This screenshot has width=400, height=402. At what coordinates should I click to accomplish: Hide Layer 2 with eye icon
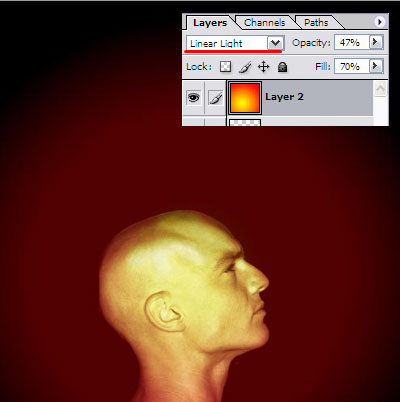[x=194, y=97]
